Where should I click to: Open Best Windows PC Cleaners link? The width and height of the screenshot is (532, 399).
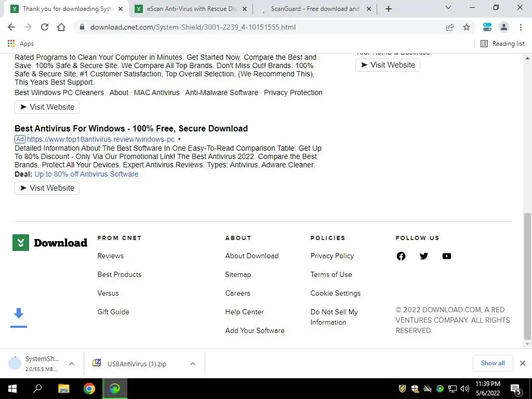pyautogui.click(x=59, y=92)
